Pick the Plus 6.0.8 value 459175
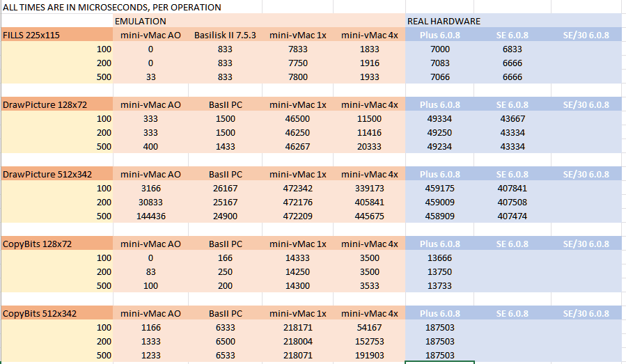 click(439, 189)
